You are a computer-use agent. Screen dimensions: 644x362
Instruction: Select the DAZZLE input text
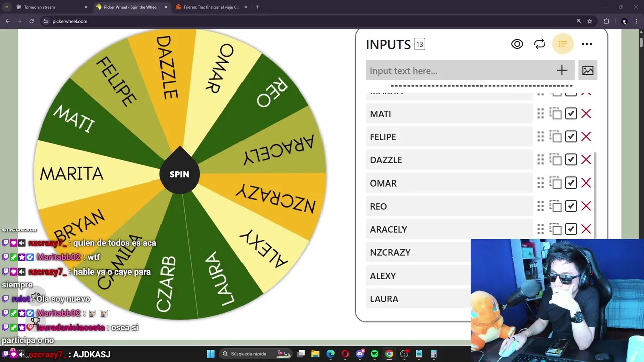[386, 160]
